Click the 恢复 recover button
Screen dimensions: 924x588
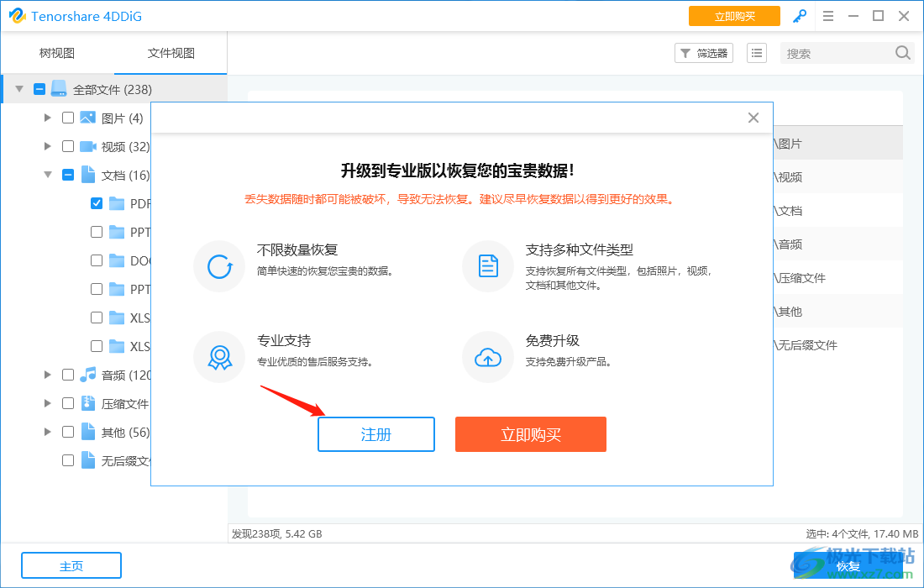click(848, 565)
